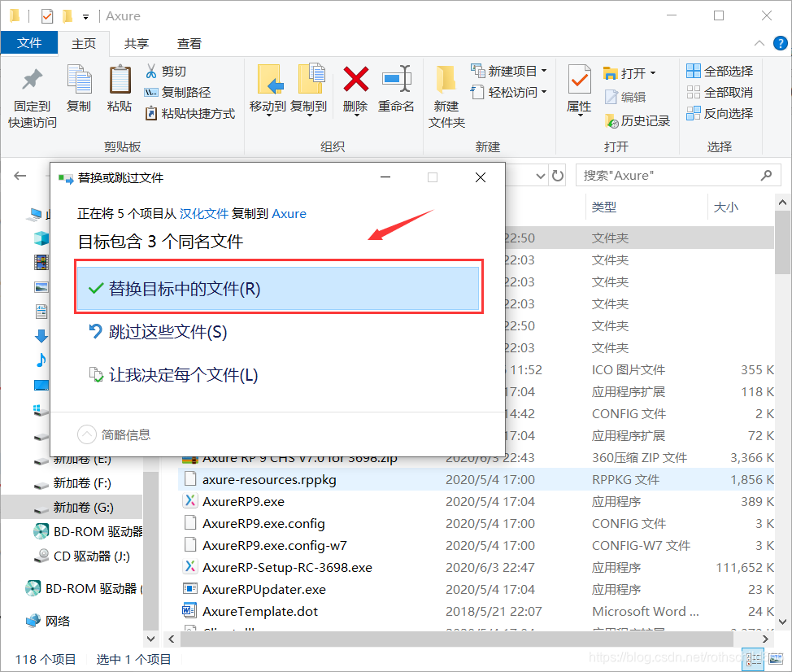This screenshot has height=672, width=792.
Task: Collapse the ribbon with the chevron
Action: click(x=759, y=43)
